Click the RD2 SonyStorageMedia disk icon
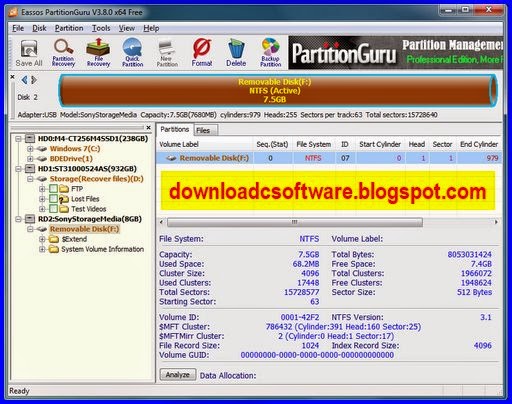Viewport: 512px width, 404px height. pyautogui.click(x=30, y=219)
